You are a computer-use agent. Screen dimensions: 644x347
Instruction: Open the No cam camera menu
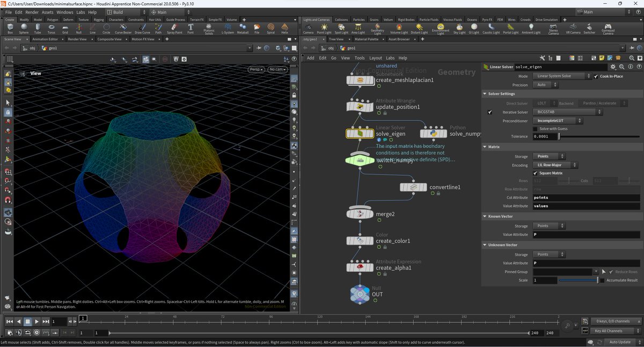(278, 69)
